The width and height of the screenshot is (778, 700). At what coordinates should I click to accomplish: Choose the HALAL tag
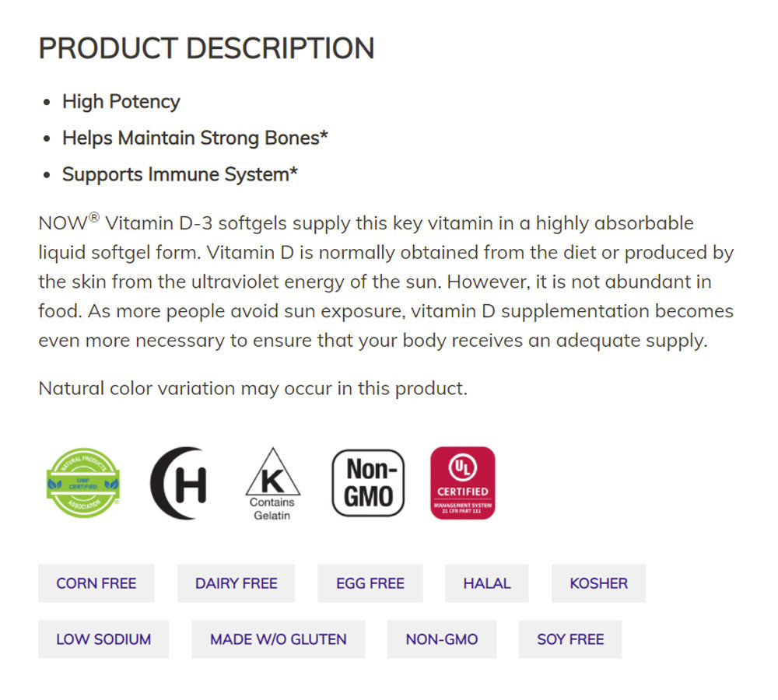pyautogui.click(x=487, y=583)
